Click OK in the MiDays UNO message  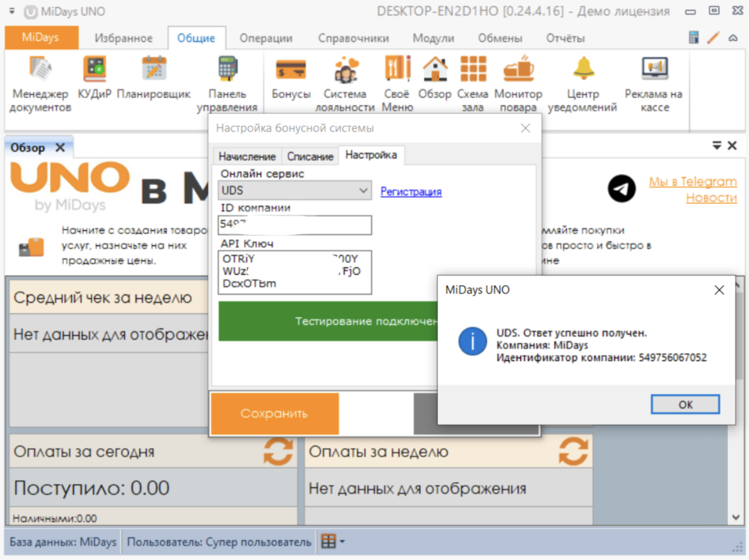tap(685, 404)
